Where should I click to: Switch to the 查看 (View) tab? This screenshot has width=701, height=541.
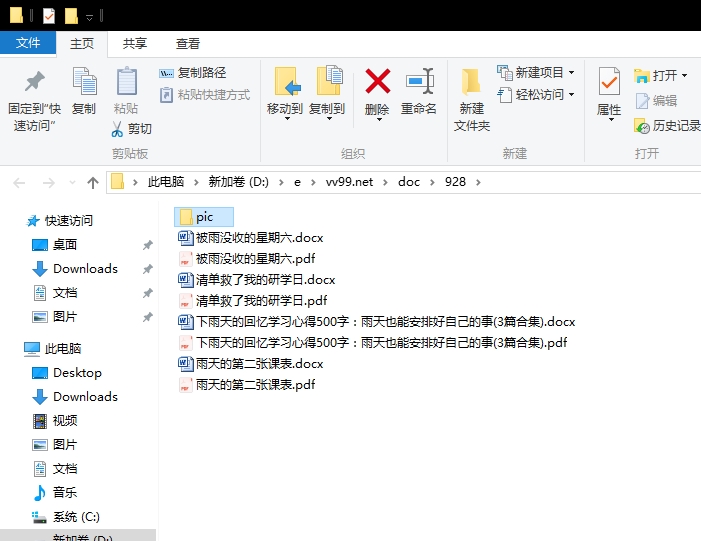click(x=188, y=44)
